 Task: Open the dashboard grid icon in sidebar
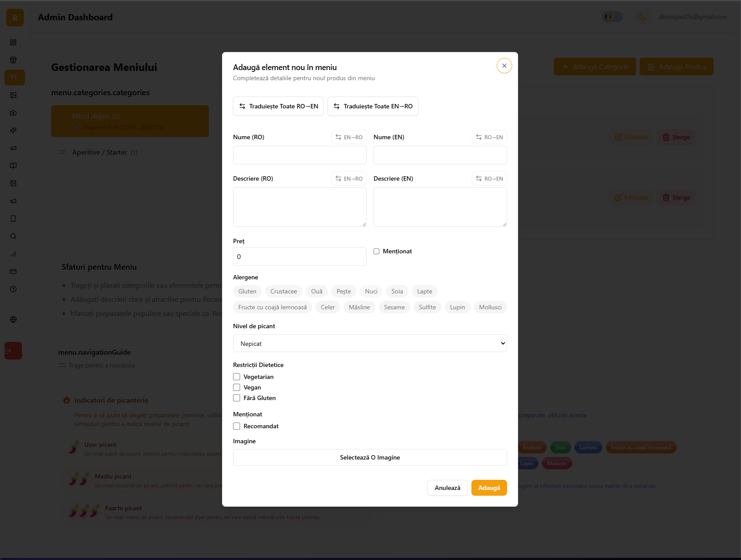tap(13, 42)
